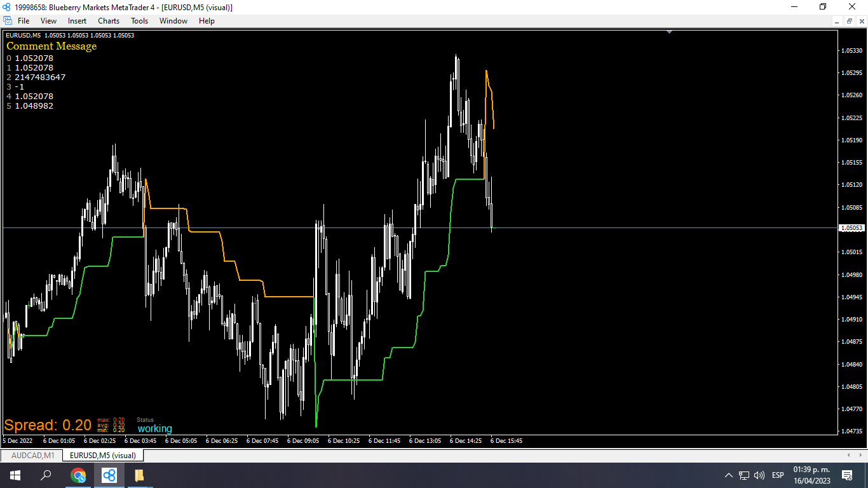Open the Windows Start menu

tap(15, 475)
